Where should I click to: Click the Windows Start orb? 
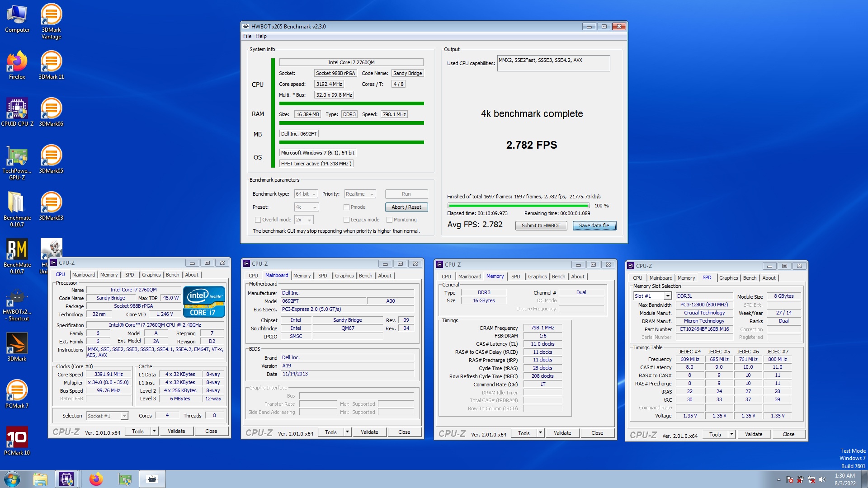coord(12,479)
